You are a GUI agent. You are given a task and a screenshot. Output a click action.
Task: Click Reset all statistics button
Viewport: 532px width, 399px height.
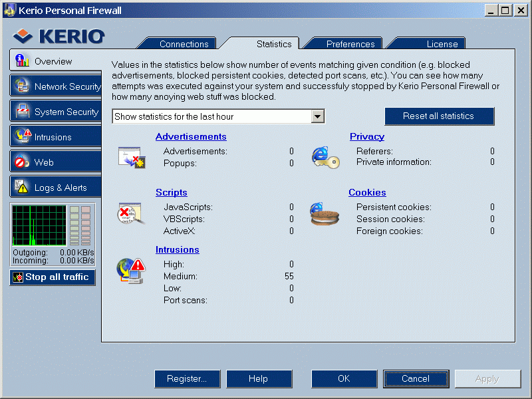tap(439, 116)
